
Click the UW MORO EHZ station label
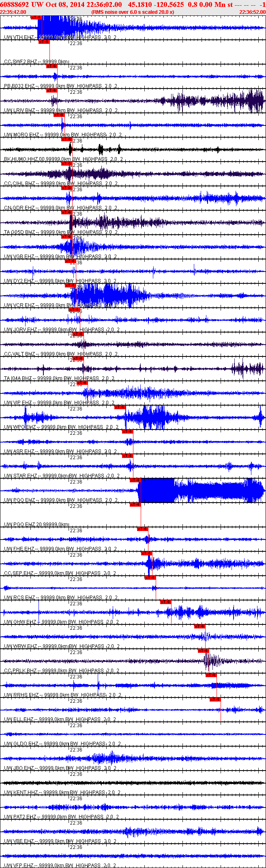point(63,135)
